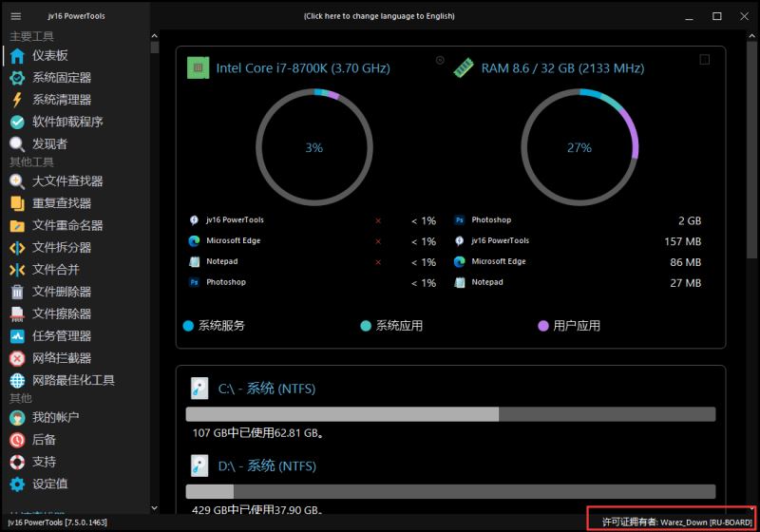Click the 3% CPU usage gauge
This screenshot has height=532, width=760.
[x=314, y=147]
